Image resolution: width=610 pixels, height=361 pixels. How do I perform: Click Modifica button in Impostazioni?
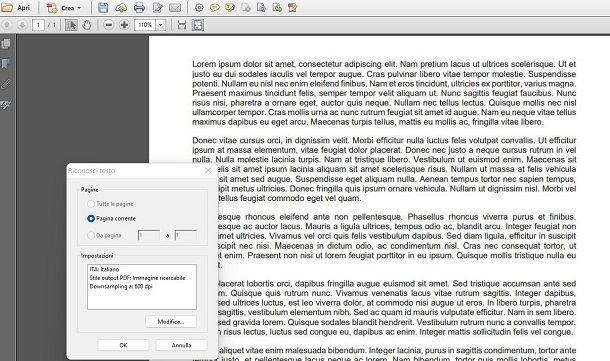click(x=171, y=322)
